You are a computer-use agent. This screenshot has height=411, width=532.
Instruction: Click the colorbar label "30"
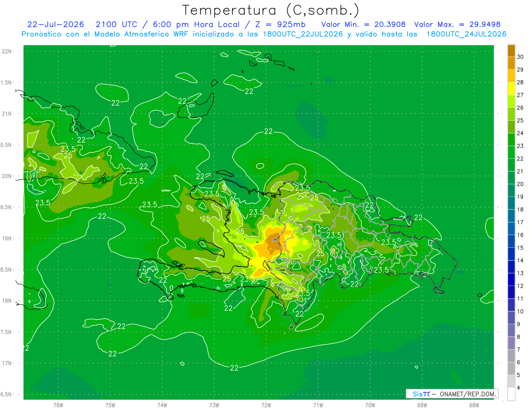521,57
